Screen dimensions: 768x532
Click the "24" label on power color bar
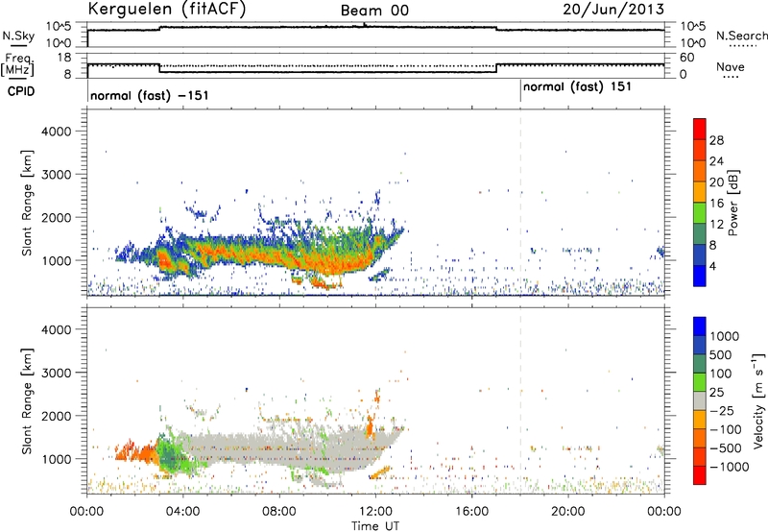coord(716,161)
